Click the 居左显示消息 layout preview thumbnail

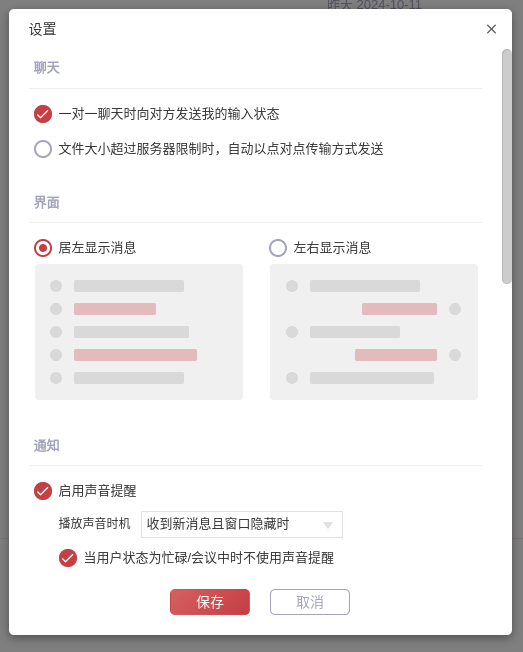pos(139,332)
